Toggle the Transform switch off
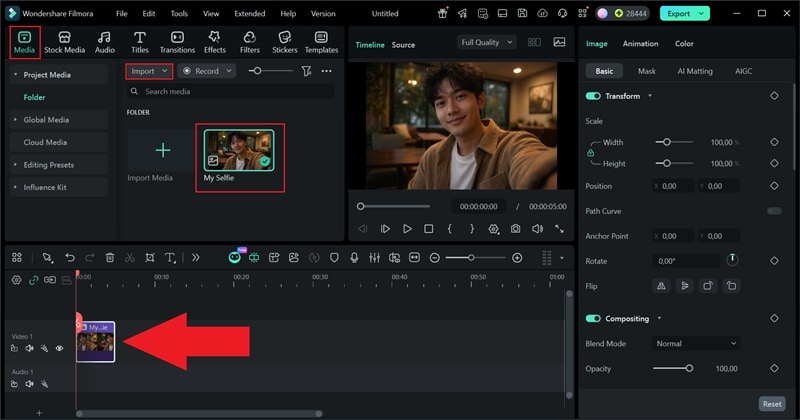 click(594, 96)
